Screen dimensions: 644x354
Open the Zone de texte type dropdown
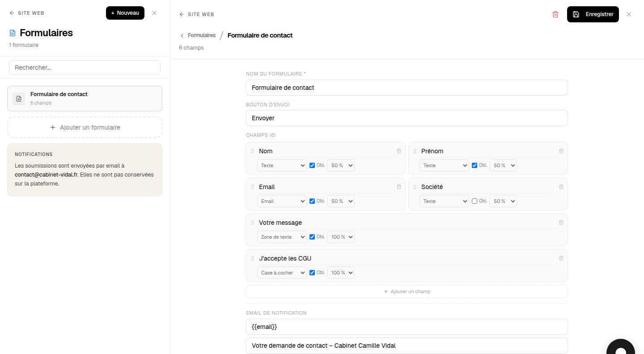pyautogui.click(x=282, y=237)
